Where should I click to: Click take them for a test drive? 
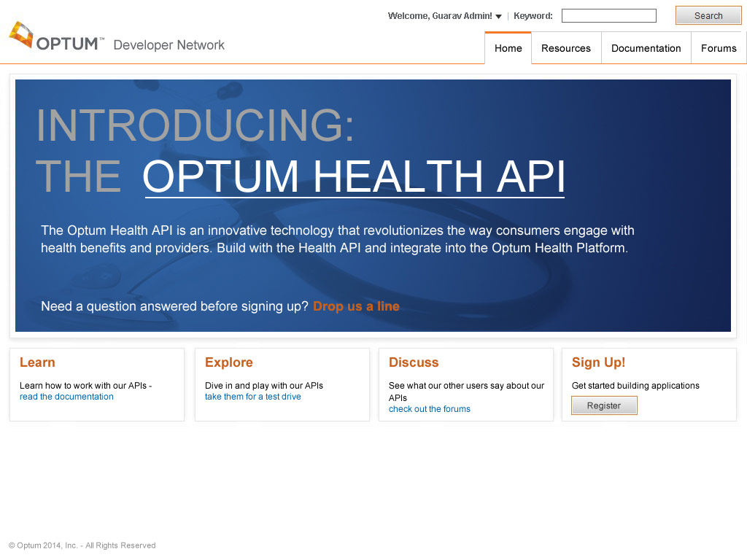pos(252,397)
